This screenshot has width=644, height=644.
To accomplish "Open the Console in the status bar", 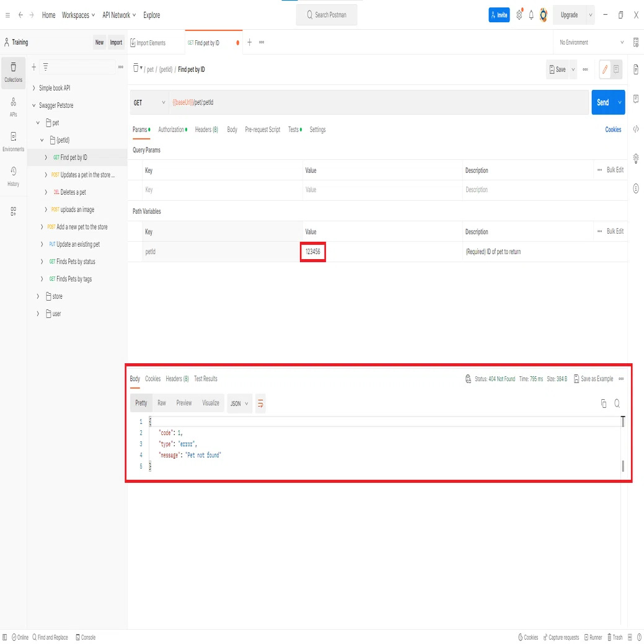I will pos(86,637).
